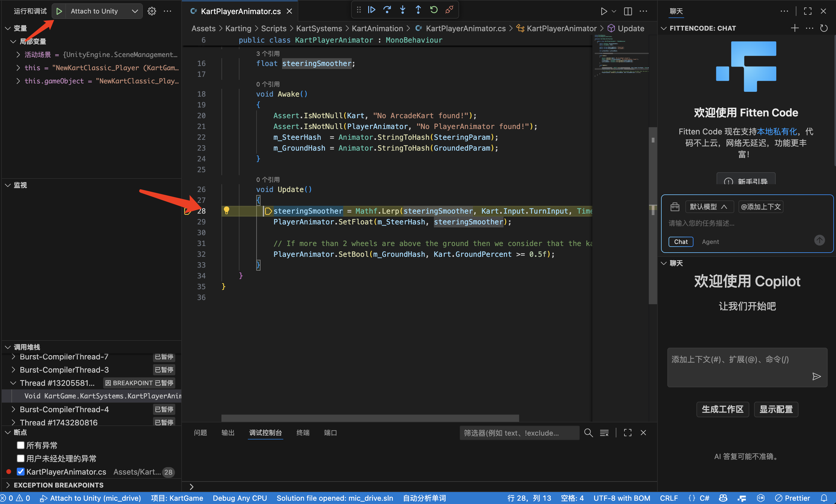Step out using the debug toolbar icon
Image resolution: width=836 pixels, height=504 pixels.
click(x=418, y=10)
